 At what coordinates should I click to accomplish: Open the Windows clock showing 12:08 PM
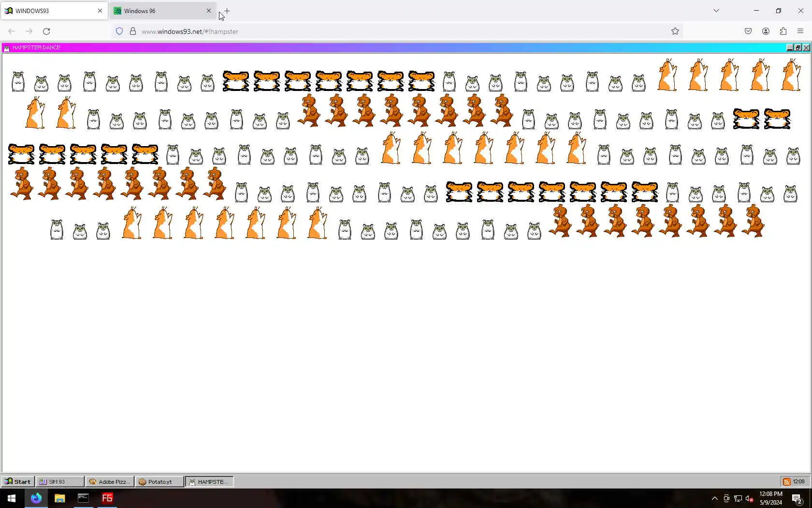pyautogui.click(x=771, y=498)
